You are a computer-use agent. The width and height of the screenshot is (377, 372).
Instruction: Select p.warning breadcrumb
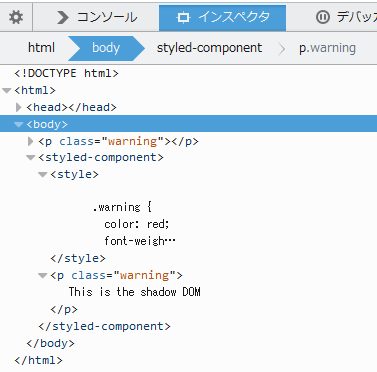327,48
